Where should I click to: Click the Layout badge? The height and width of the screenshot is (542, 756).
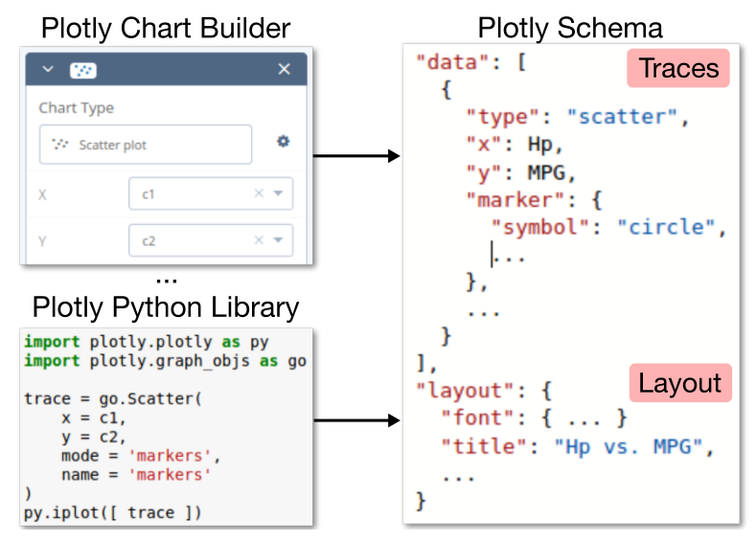(x=680, y=383)
